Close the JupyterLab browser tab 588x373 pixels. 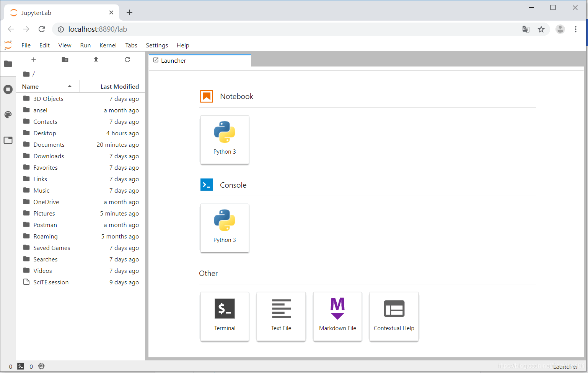[x=111, y=13]
